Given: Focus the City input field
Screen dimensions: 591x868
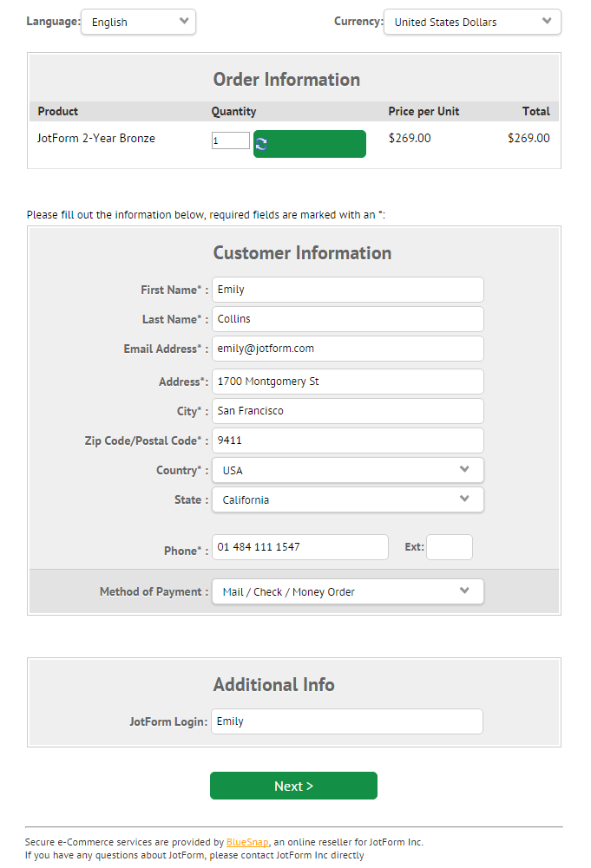Looking at the screenshot, I should (347, 411).
